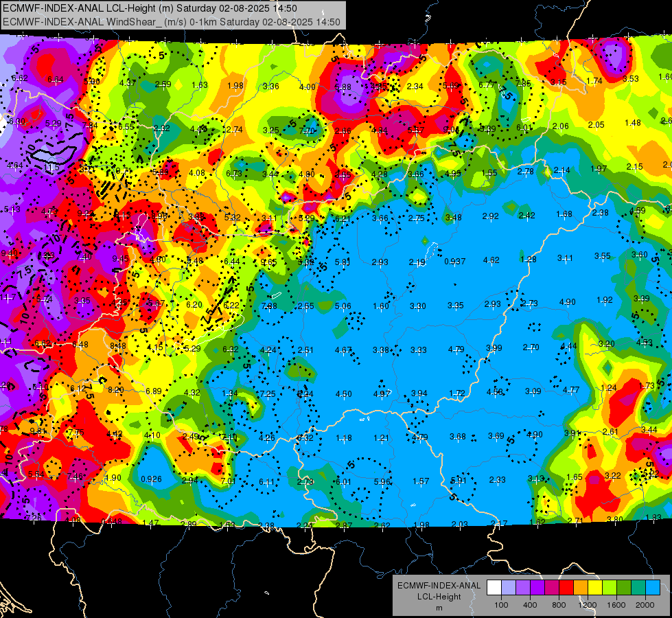Image resolution: width=672 pixels, height=618 pixels.
Task: Click the wind shear value '5.06'
Action: point(343,306)
